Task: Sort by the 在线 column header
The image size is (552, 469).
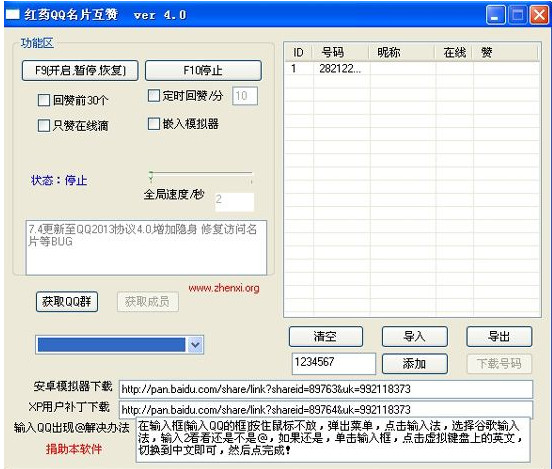Action: (453, 52)
